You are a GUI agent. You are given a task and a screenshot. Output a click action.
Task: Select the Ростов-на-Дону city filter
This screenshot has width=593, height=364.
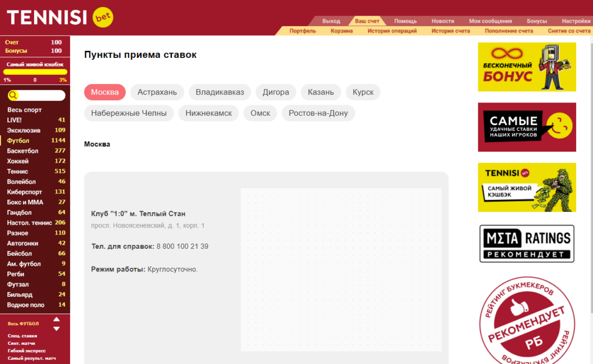[x=318, y=113]
